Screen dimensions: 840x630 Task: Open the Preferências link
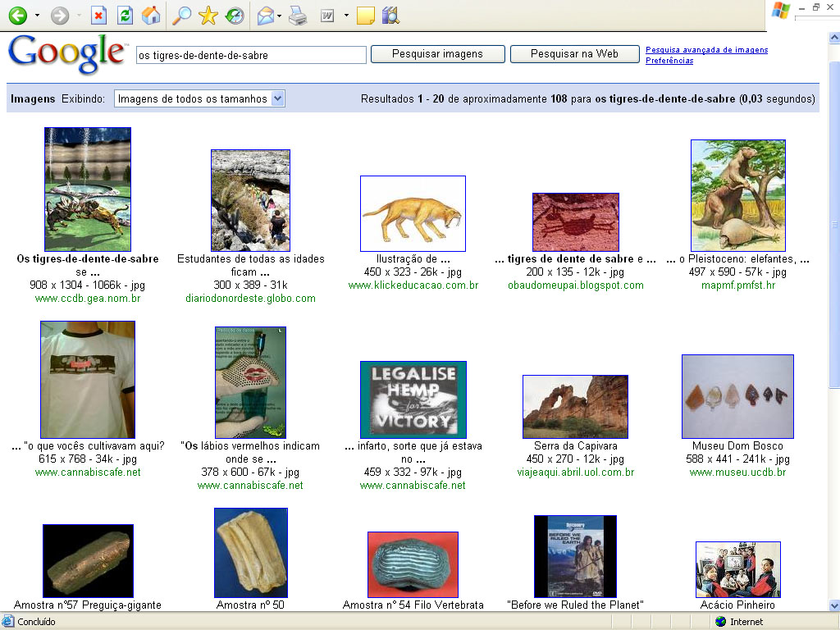pos(669,61)
